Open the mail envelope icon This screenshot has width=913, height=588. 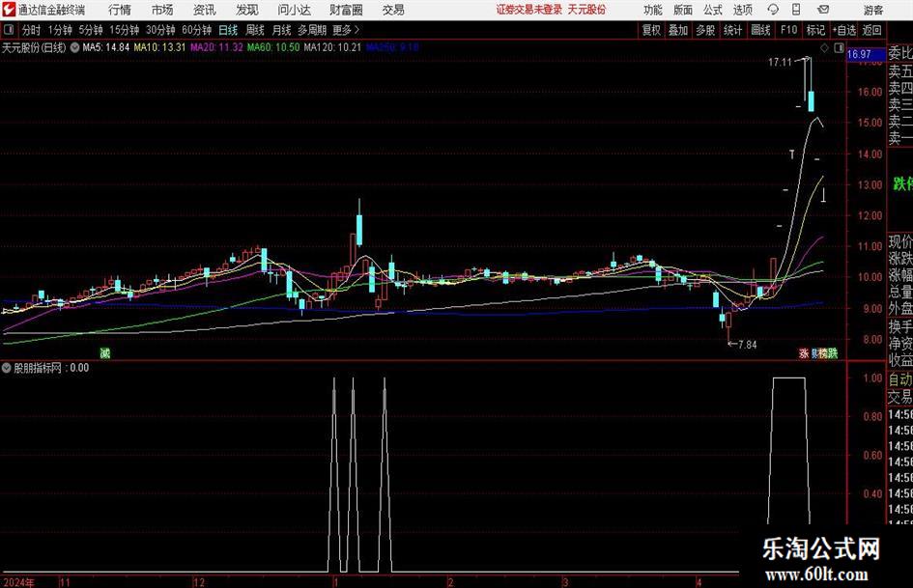click(823, 10)
